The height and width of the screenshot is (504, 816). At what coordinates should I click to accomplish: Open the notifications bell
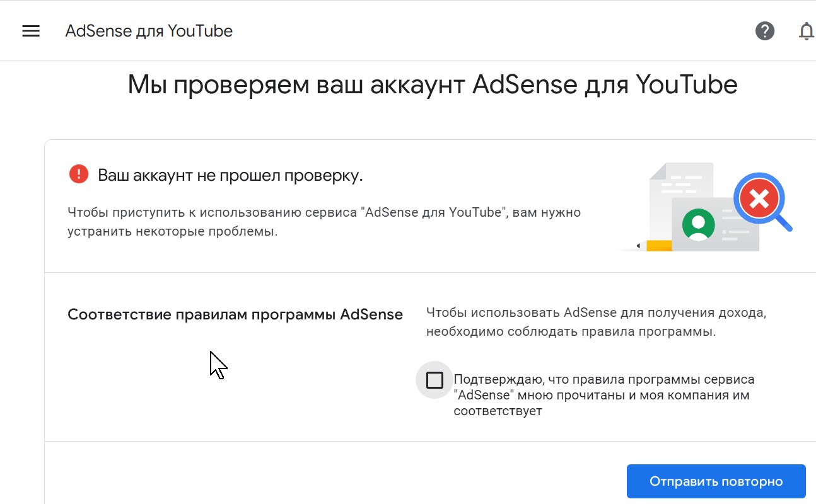click(x=807, y=31)
